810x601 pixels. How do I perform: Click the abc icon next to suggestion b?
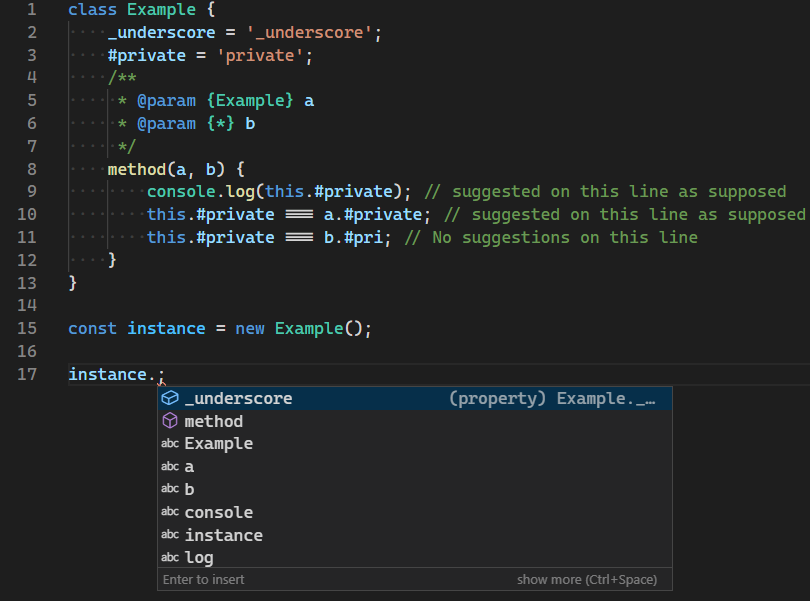[168, 488]
